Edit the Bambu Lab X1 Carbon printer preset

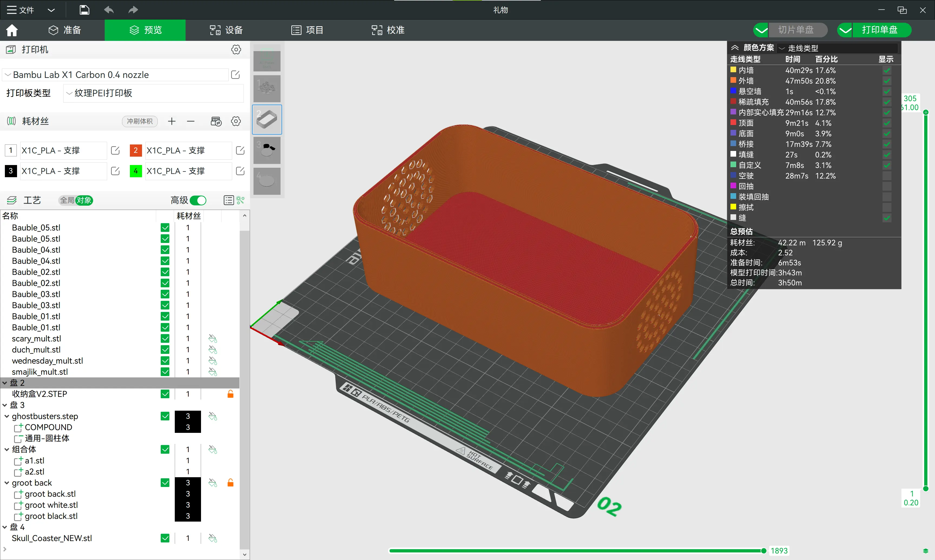(235, 75)
